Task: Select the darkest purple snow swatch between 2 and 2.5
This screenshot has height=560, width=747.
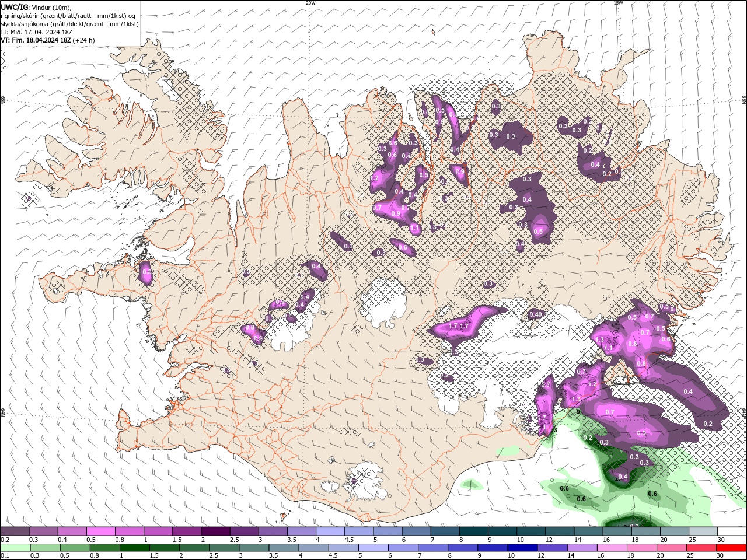Action: (x=215, y=531)
